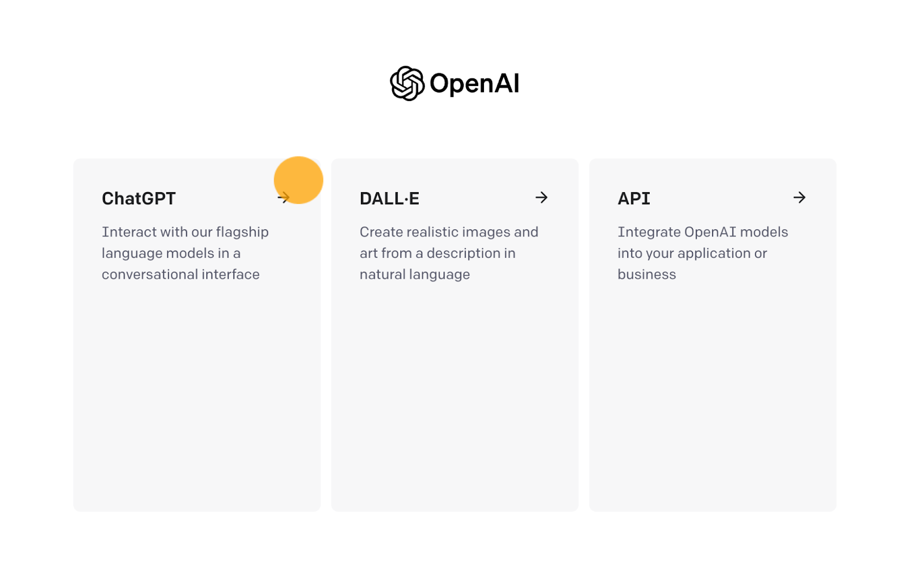This screenshot has width=924, height=580.
Task: Click empty lower area of API card
Action: [713, 398]
